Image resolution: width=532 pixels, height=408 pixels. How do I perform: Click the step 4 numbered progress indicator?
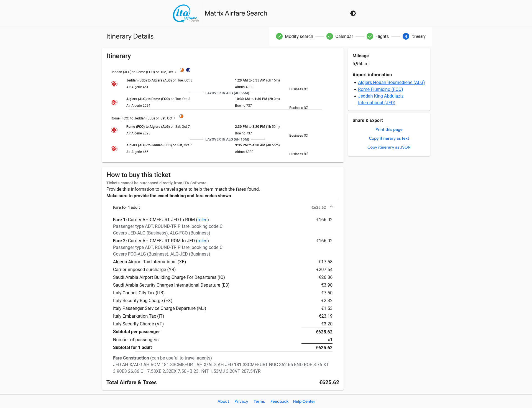(406, 36)
